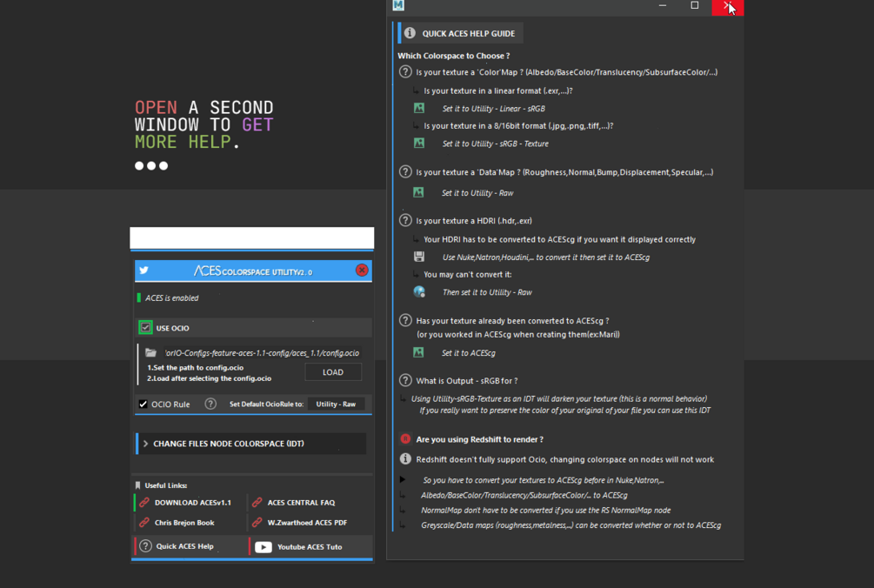
Task: Click question icon for 'Color'Map texture
Action: pos(405,72)
